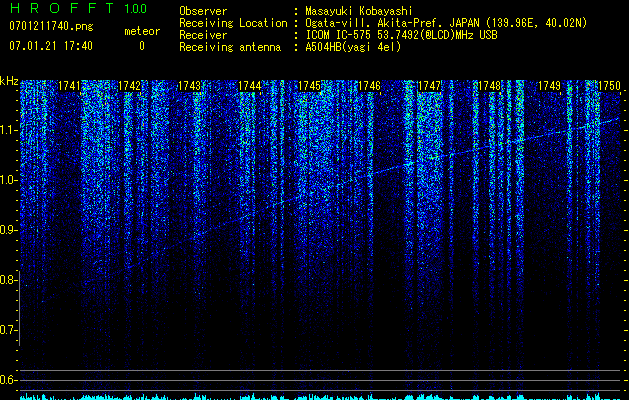Screen dimensions: 629x400
Task: Click the 1747 time marker
Action: coord(429,86)
